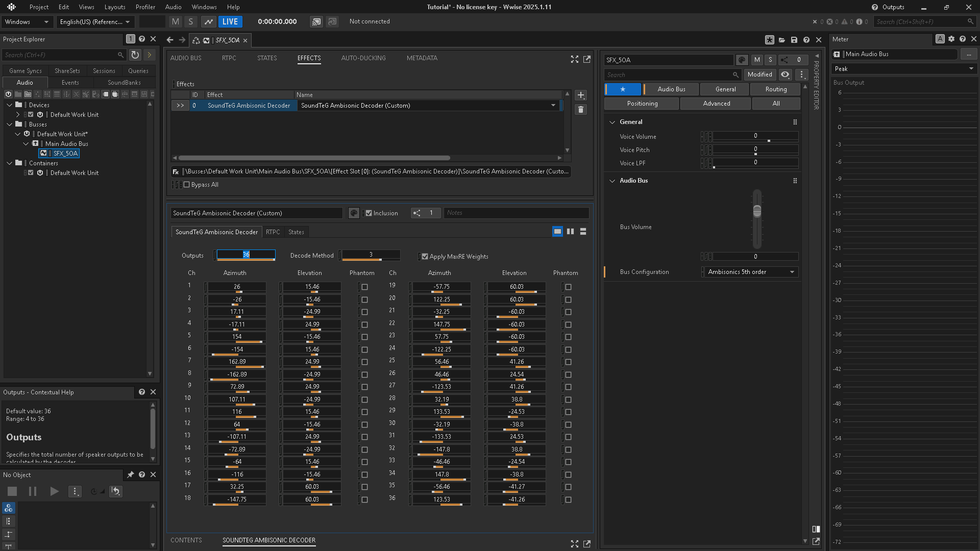Image resolution: width=980 pixels, height=551 pixels.
Task: Select the Routing property category button
Action: point(776,89)
